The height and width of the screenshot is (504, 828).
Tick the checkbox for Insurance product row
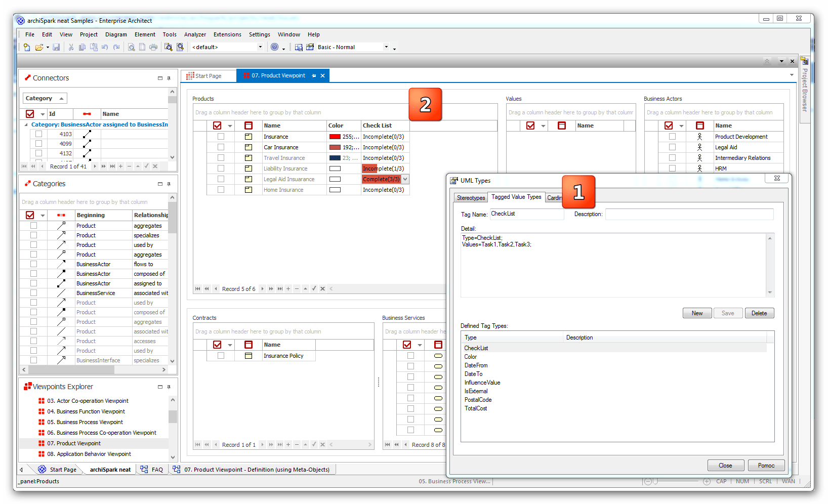[221, 137]
